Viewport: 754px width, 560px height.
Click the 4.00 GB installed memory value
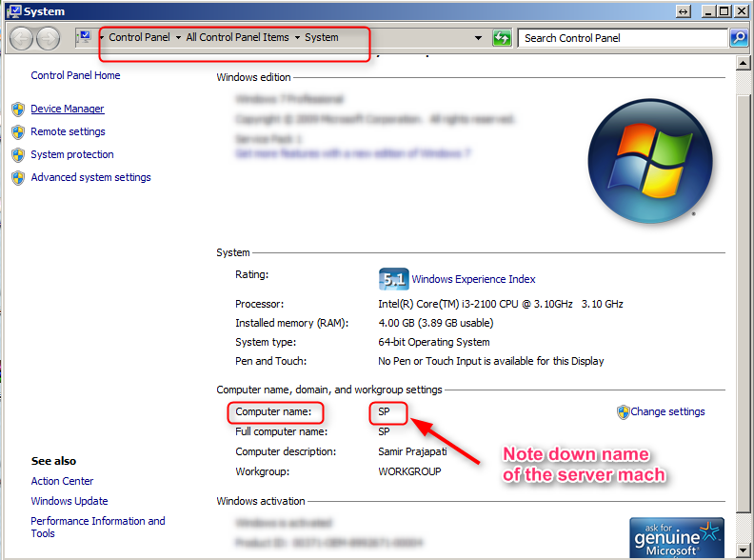point(435,323)
